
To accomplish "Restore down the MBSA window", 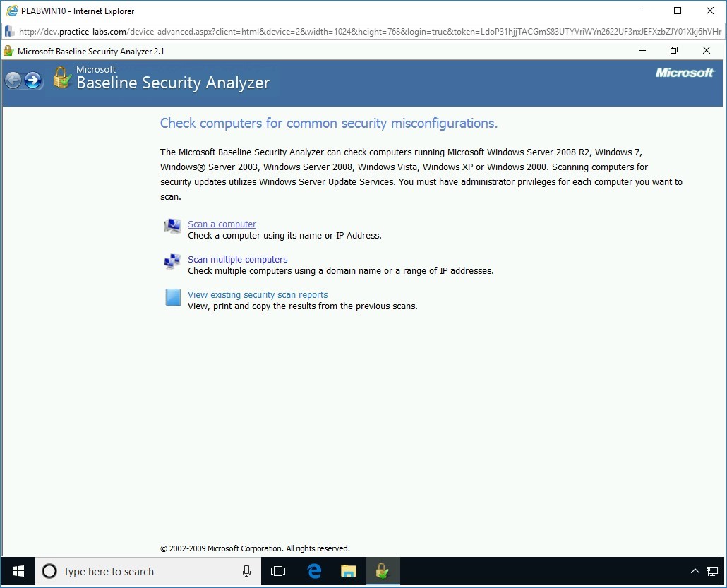I will pyautogui.click(x=674, y=51).
